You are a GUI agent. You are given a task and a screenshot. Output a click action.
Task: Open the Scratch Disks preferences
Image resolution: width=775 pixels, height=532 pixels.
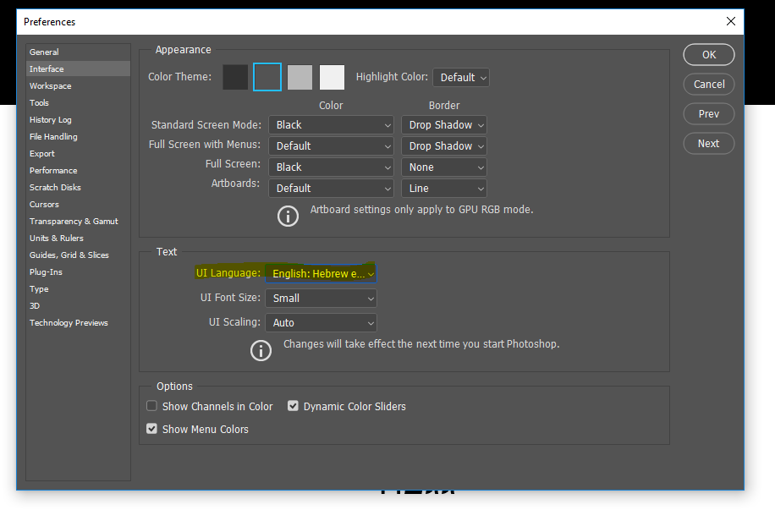click(x=78, y=187)
